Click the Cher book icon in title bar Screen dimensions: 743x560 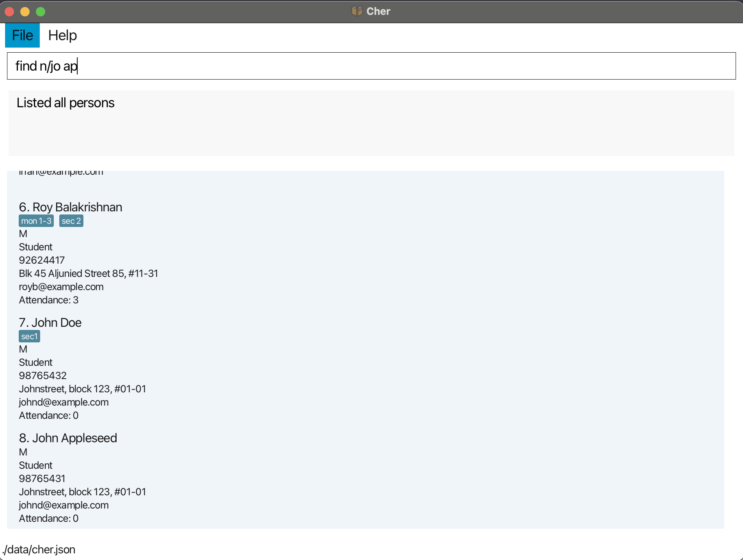click(357, 11)
